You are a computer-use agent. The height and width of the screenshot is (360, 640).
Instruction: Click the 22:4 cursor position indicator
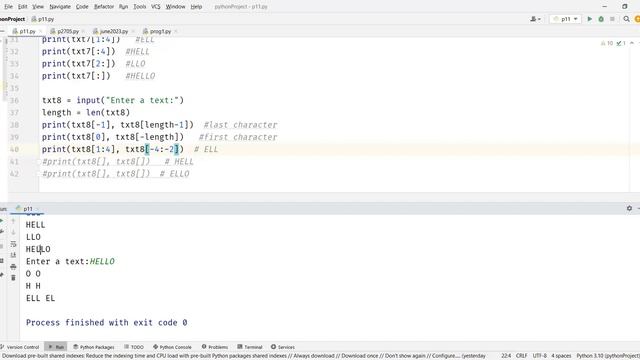(x=506, y=356)
